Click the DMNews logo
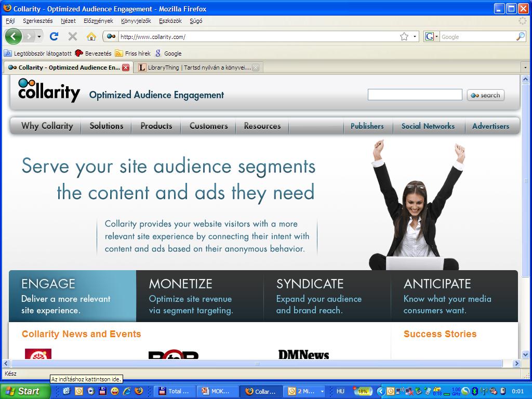 303,354
